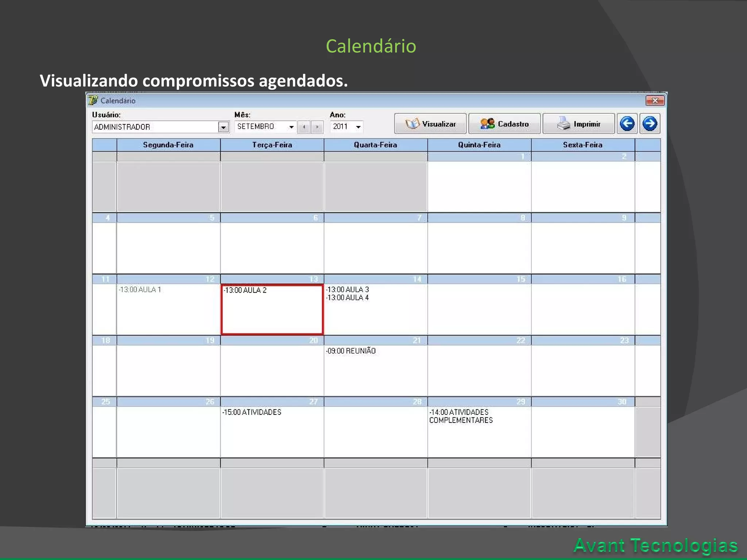Image resolution: width=747 pixels, height=560 pixels.
Task: Go forward with the blue right arrow
Action: 650,124
